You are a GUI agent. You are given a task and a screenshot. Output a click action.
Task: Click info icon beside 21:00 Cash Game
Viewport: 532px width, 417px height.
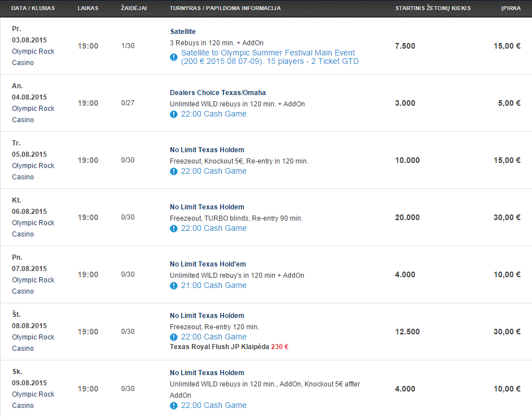pos(173,286)
